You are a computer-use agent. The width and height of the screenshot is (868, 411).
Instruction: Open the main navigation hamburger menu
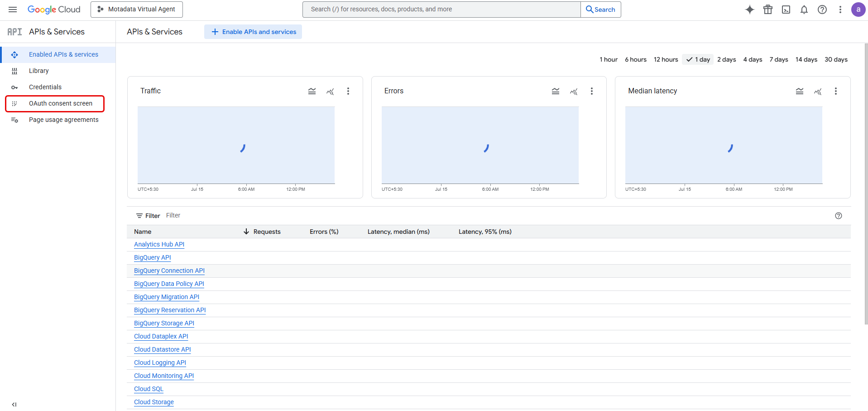pyautogui.click(x=12, y=9)
